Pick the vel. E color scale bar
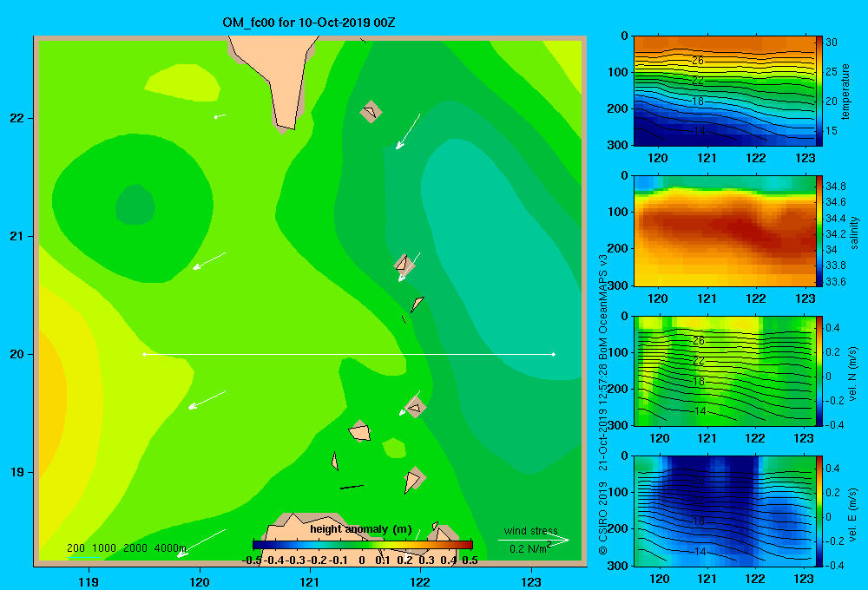This screenshot has width=868, height=590. pyautogui.click(x=819, y=511)
